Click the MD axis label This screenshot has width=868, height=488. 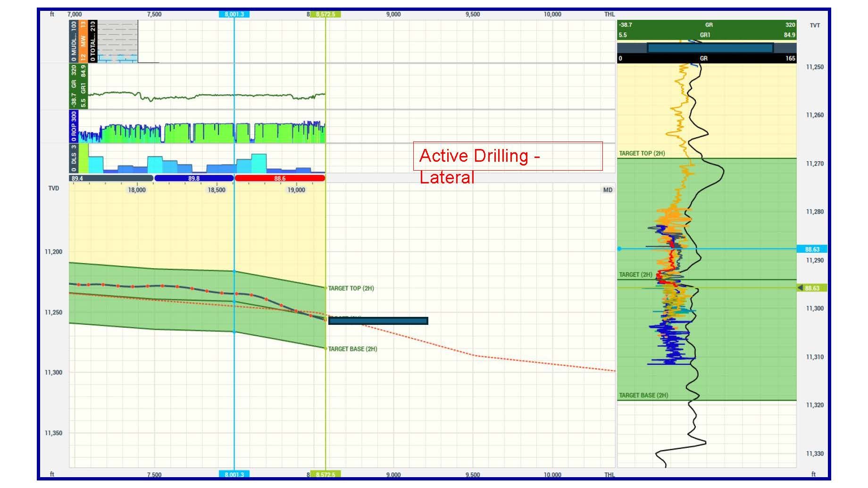608,190
